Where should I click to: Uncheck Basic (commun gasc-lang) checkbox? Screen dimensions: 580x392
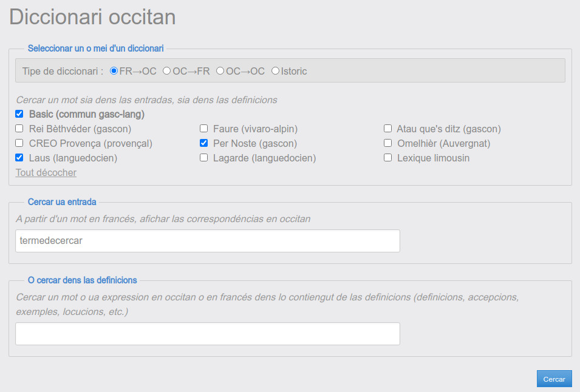[19, 114]
